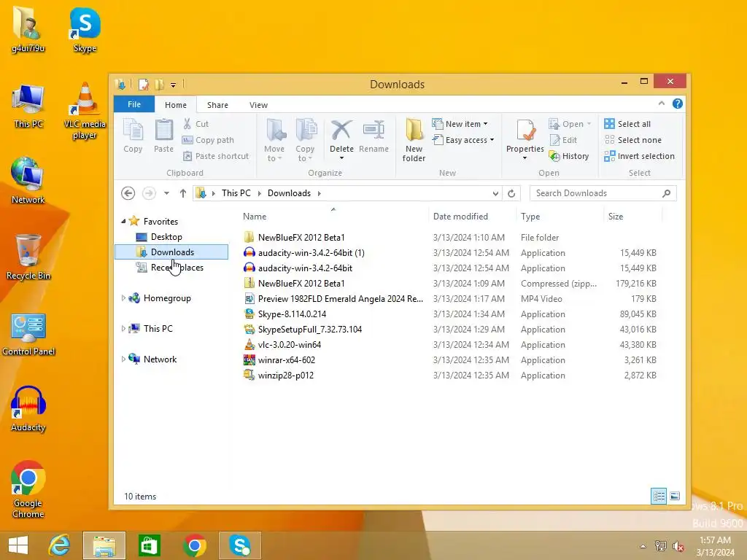Open Internet Explorer from taskbar
The width and height of the screenshot is (747, 560).
60,545
